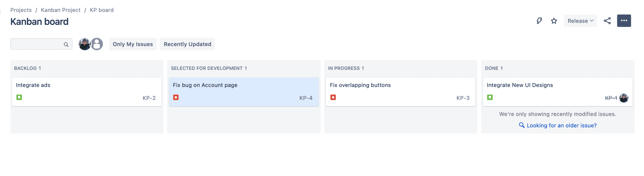Viewport: 644px width, 176px height.
Task: Open the Fix bug on Account page card
Action: pos(244,92)
